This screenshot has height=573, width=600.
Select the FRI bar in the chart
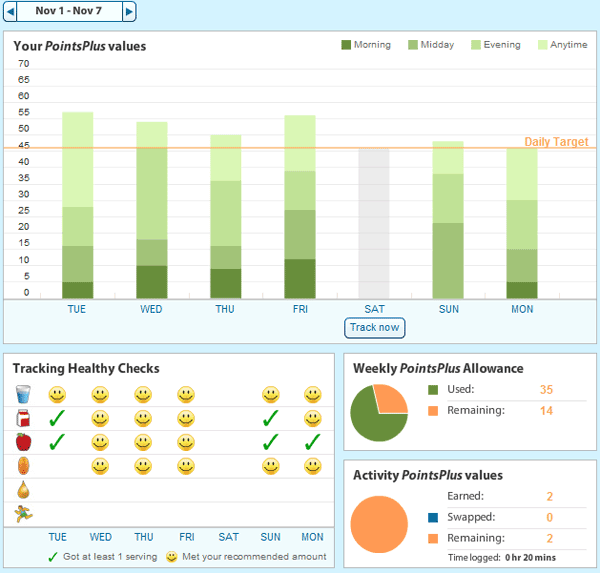click(300, 207)
